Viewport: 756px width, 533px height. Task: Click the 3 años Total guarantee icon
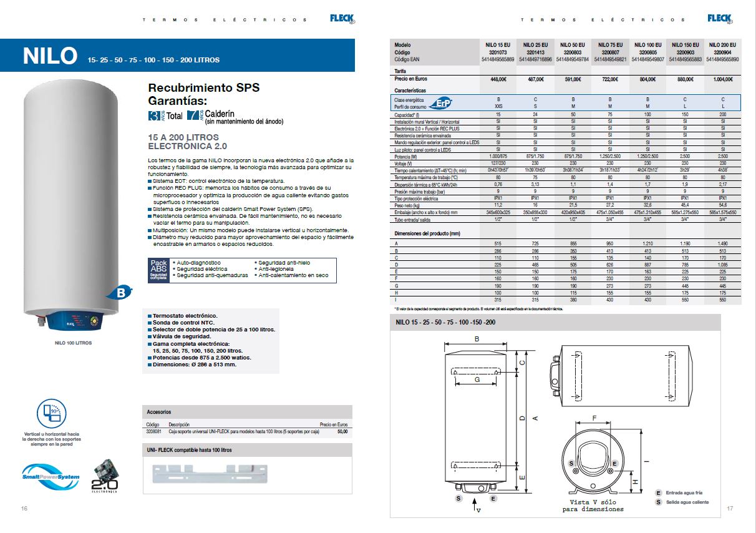165,115
